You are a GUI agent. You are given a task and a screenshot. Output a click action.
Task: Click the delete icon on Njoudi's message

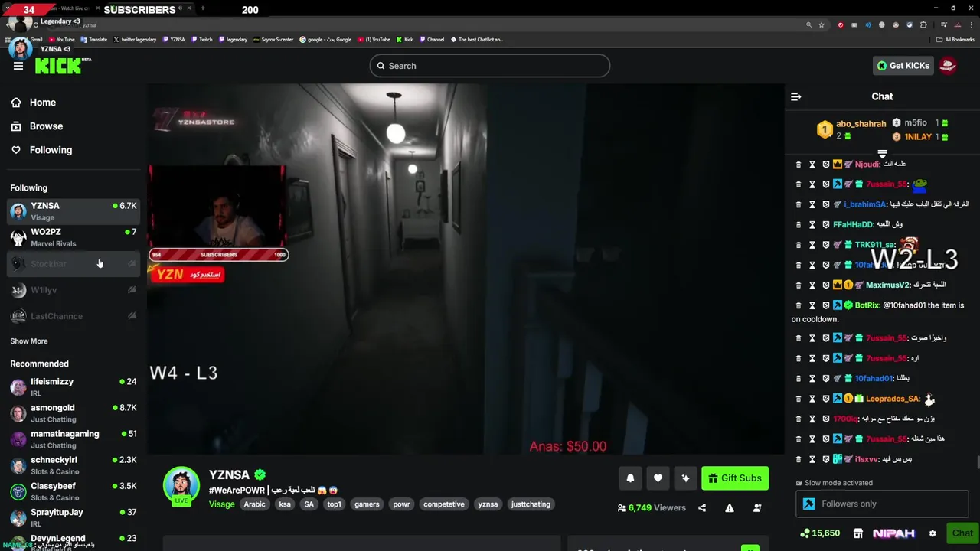(x=799, y=165)
